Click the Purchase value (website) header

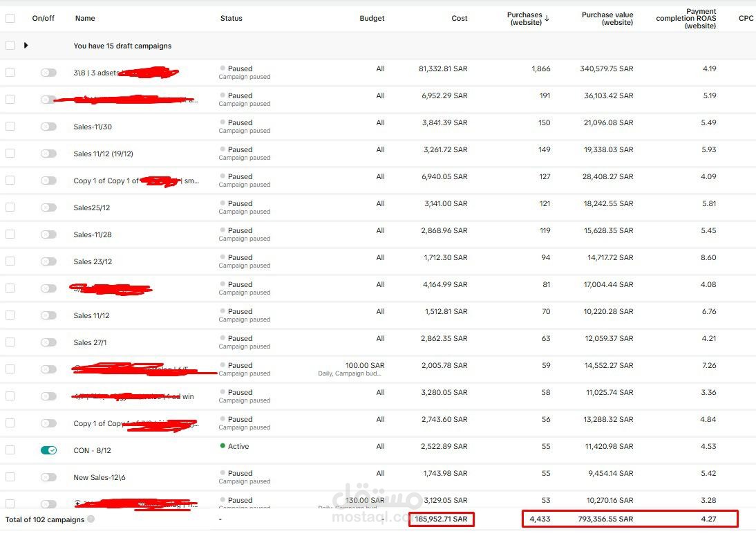tap(607, 19)
